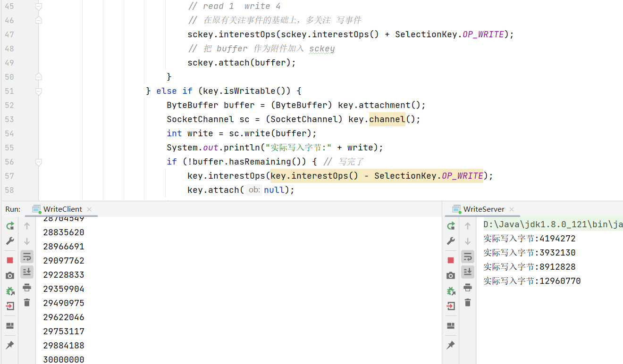The image size is (623, 364).
Task: Click WriteClient output value 30000000
Action: pyautogui.click(x=64, y=359)
